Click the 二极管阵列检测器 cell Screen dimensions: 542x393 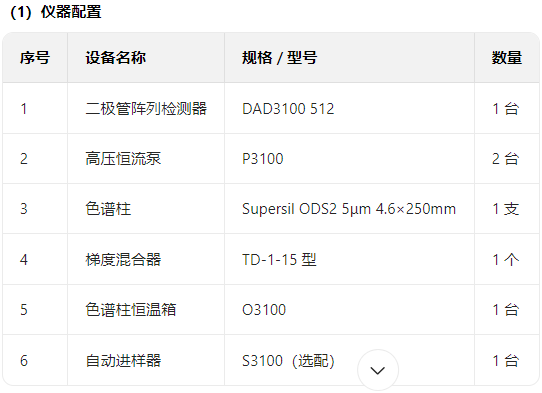point(146,109)
